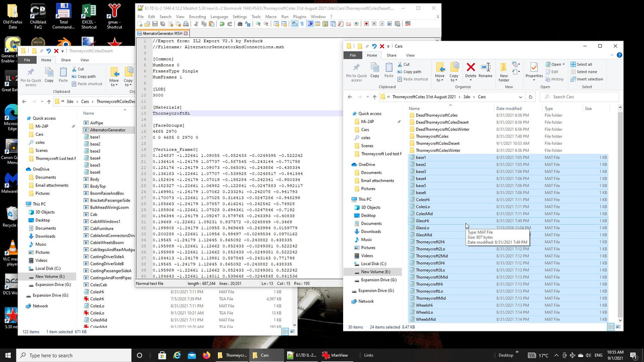Open the Open dropdown in Cars ribbon

point(555,64)
